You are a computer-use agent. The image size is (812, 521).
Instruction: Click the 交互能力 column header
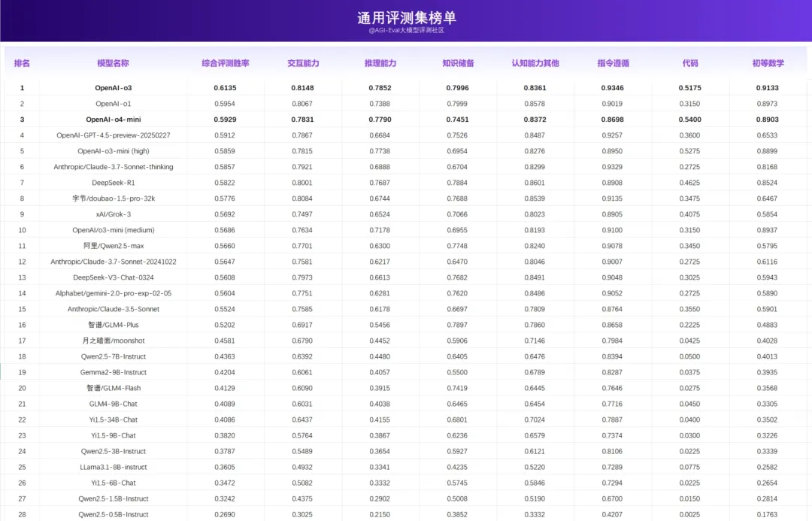pyautogui.click(x=303, y=63)
